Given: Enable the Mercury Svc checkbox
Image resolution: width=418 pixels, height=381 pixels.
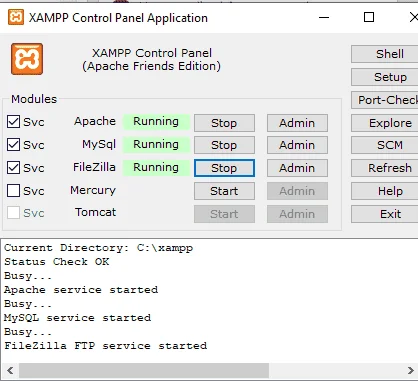Looking at the screenshot, I should tap(13, 191).
